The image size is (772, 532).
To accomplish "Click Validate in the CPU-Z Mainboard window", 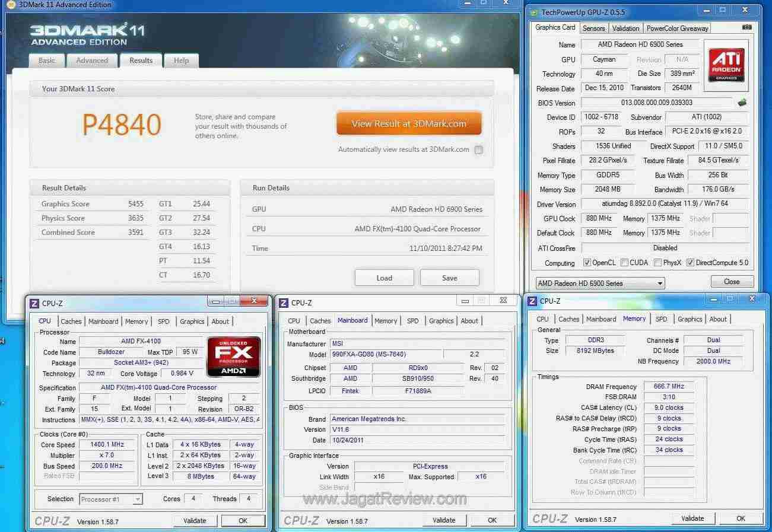I will [444, 520].
